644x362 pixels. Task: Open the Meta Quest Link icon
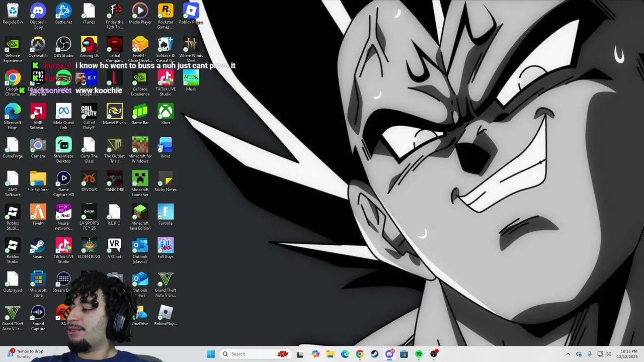pos(63,117)
